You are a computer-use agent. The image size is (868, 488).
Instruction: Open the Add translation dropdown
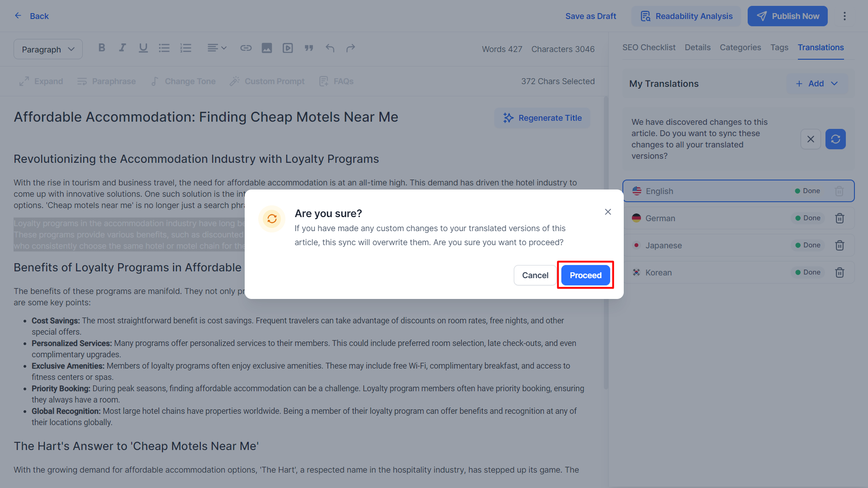(817, 84)
